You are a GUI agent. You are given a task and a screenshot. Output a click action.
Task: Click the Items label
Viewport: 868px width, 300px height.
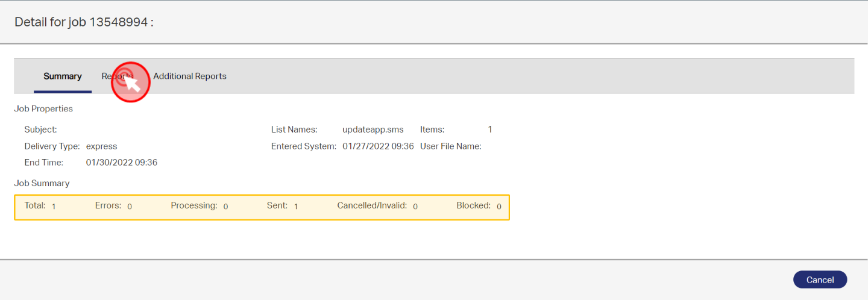(432, 130)
